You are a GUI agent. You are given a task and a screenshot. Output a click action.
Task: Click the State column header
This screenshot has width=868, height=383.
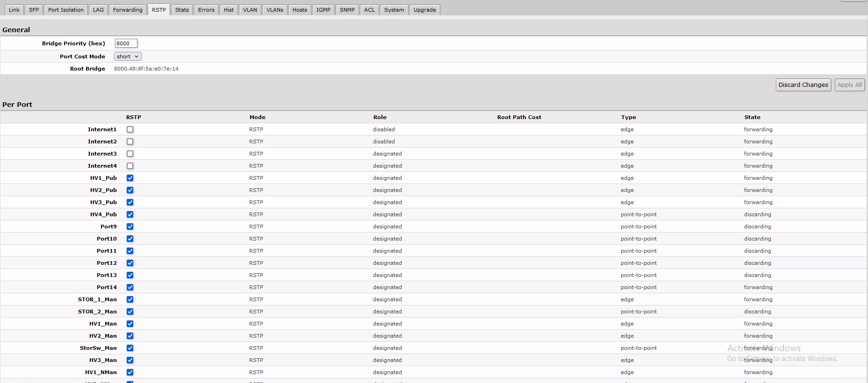(753, 117)
